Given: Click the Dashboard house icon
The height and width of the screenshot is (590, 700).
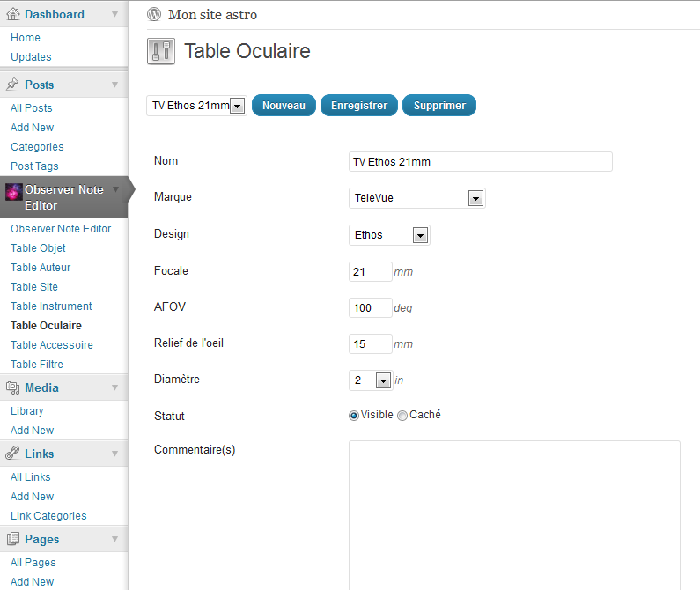Looking at the screenshot, I should (x=13, y=14).
